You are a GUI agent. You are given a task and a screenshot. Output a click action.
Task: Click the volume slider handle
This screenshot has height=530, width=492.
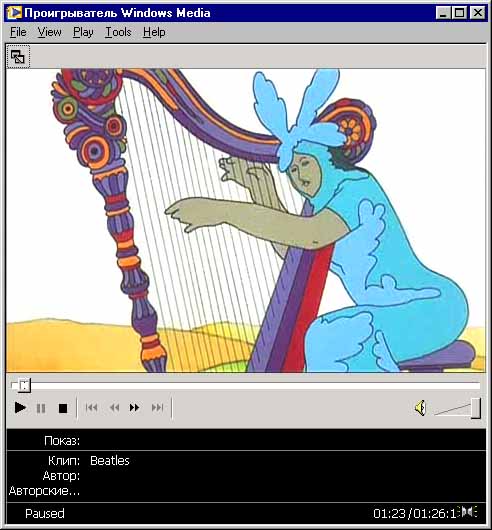(x=476, y=408)
